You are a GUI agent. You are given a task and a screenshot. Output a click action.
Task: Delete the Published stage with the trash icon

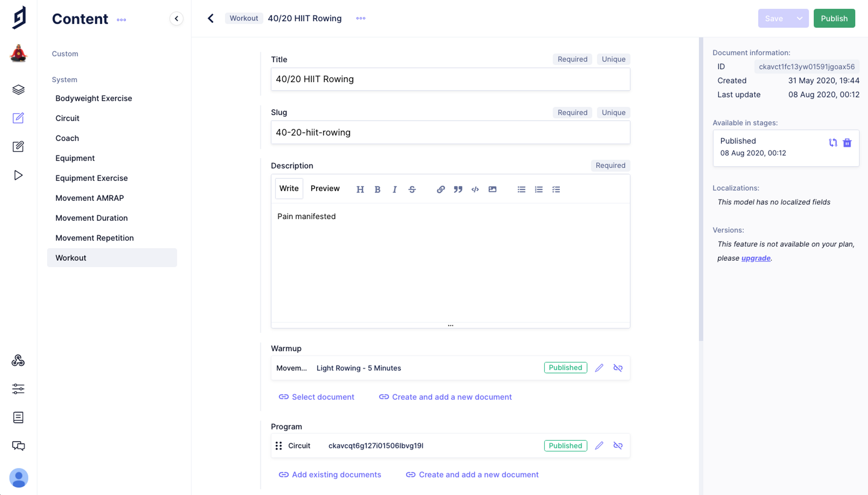847,143
